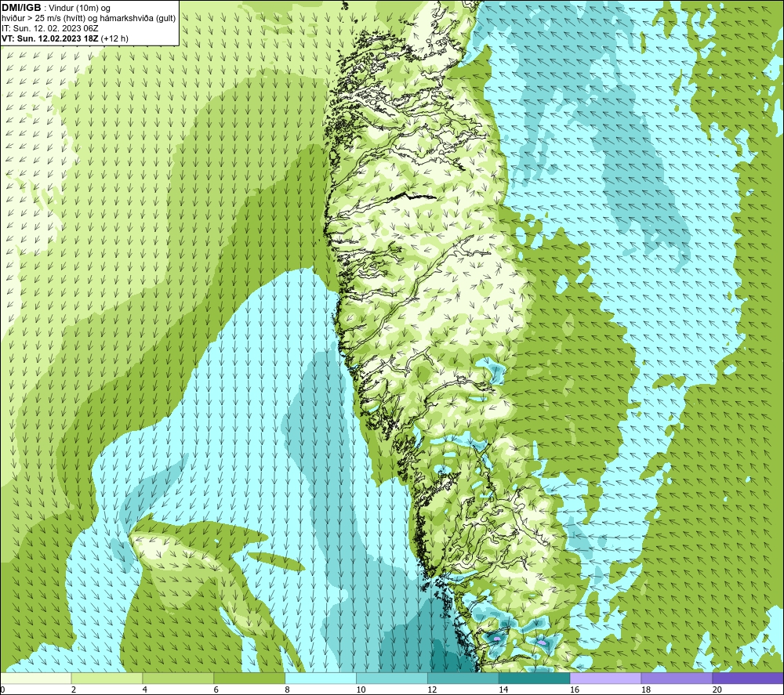Click the scale label 14
The image size is (784, 695).
pyautogui.click(x=503, y=690)
